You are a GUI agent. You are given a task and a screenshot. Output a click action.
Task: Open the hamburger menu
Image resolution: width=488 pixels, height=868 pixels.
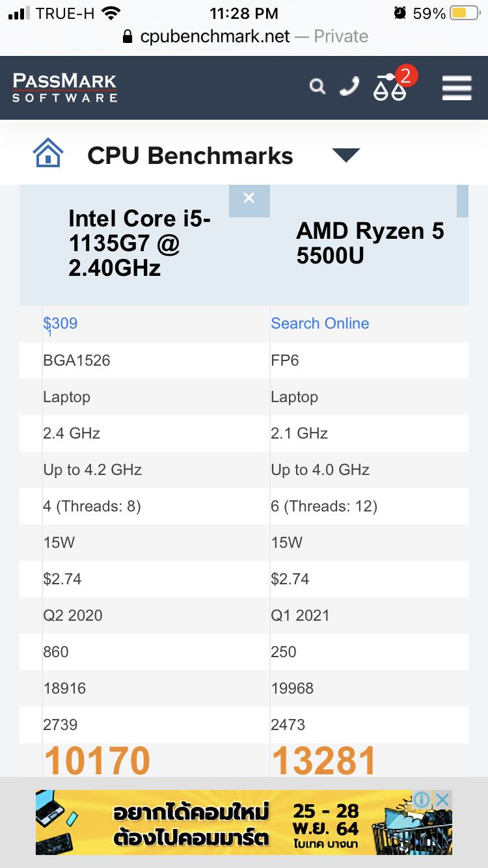[457, 87]
